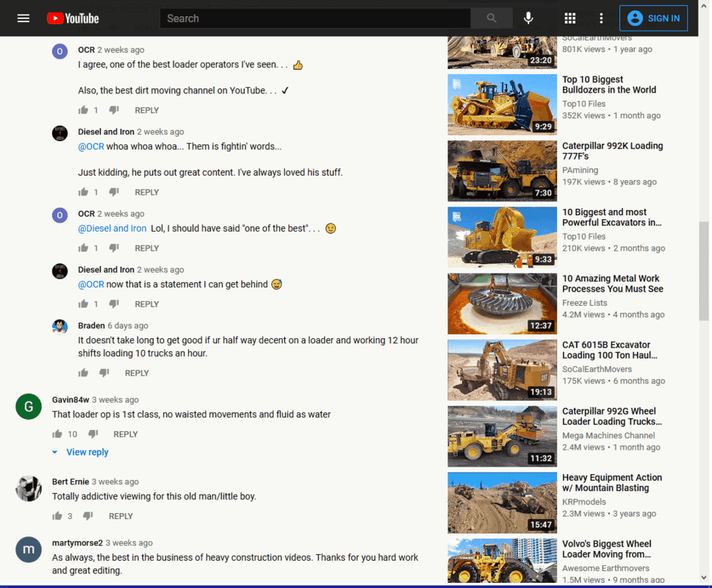Image resolution: width=712 pixels, height=588 pixels.
Task: Click the @OCR mention in 'whoa whoa whoa' comment
Action: 91,147
